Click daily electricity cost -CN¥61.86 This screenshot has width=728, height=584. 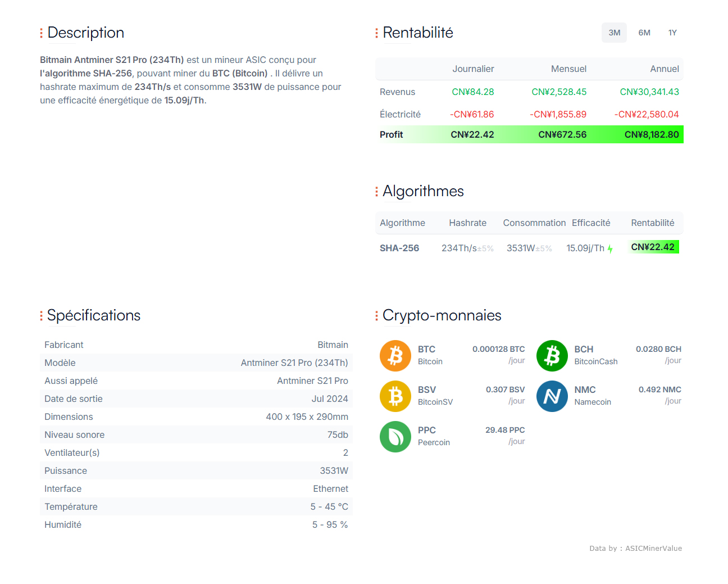[472, 114]
